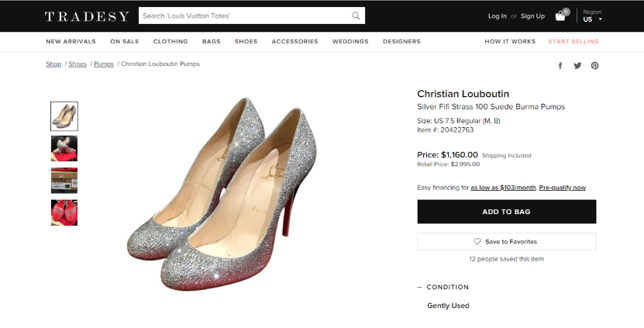Open the shopping bag icon

click(x=560, y=16)
